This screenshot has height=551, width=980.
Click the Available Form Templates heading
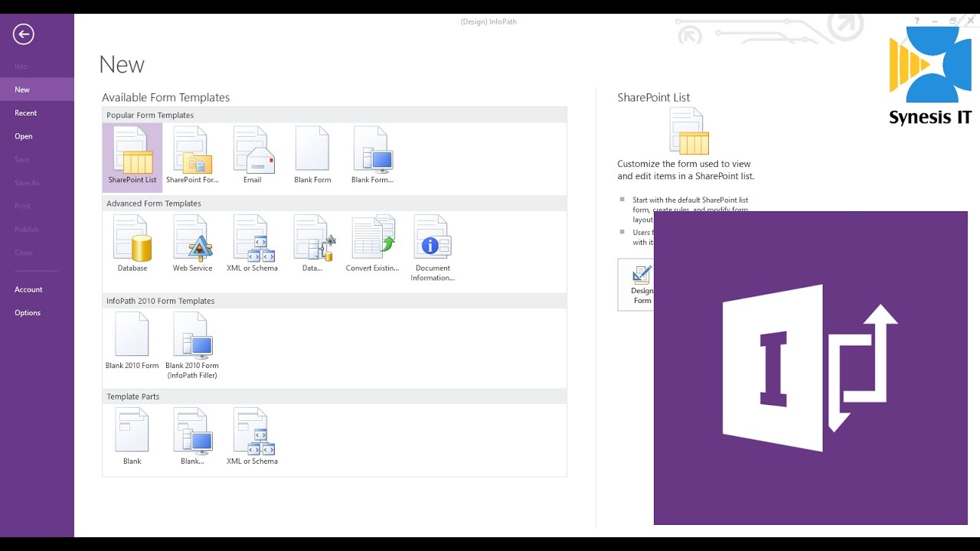click(165, 97)
